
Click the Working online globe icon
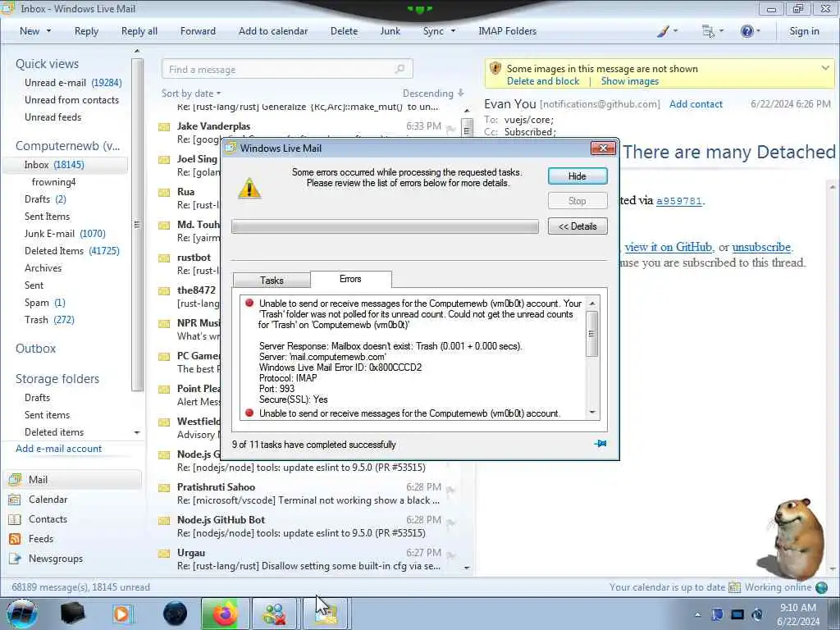[821, 587]
